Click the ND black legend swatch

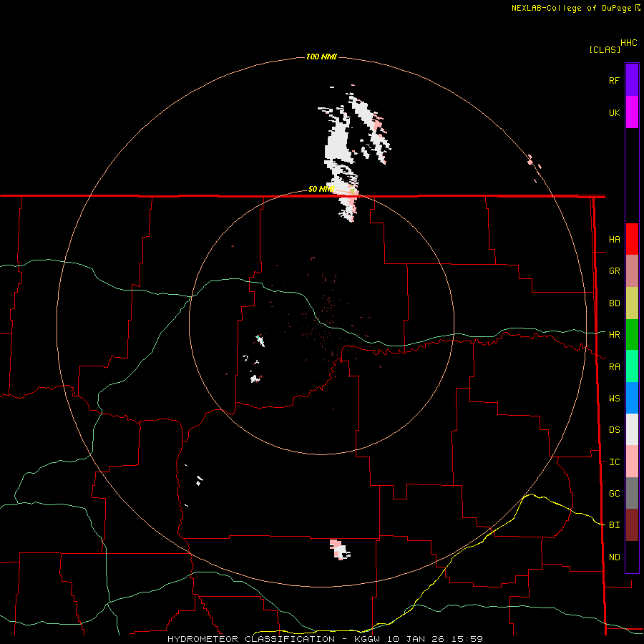coord(632,557)
